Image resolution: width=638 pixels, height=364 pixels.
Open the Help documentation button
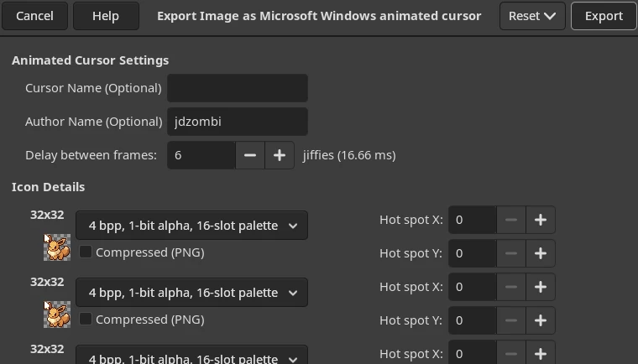tap(106, 16)
